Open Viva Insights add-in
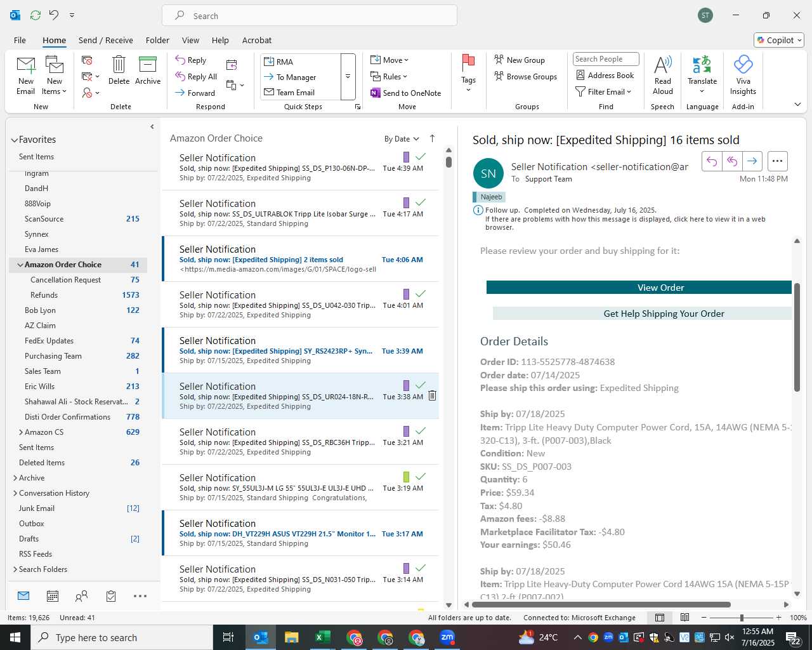812x650 pixels. 743,75
